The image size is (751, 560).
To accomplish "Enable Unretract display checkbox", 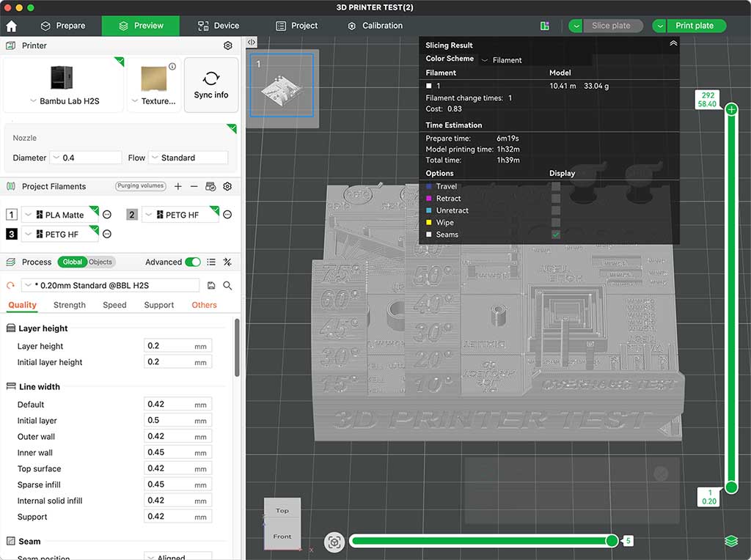I will [556, 210].
